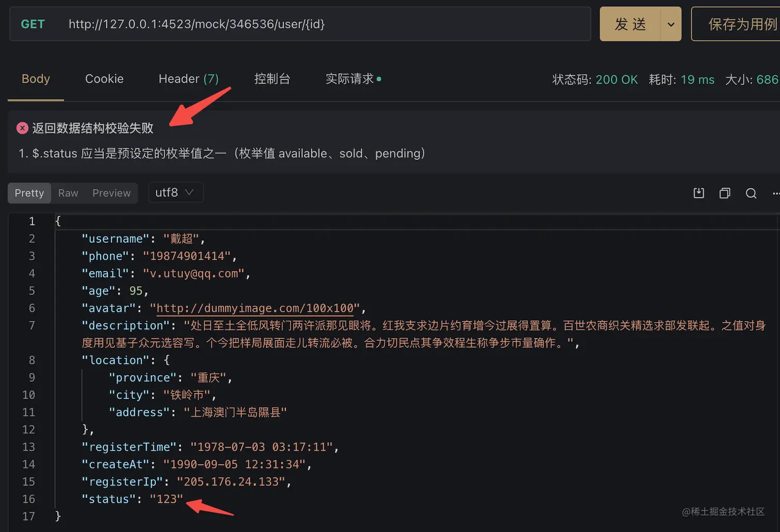
Task: Select the Raw view mode
Action: tap(68, 193)
